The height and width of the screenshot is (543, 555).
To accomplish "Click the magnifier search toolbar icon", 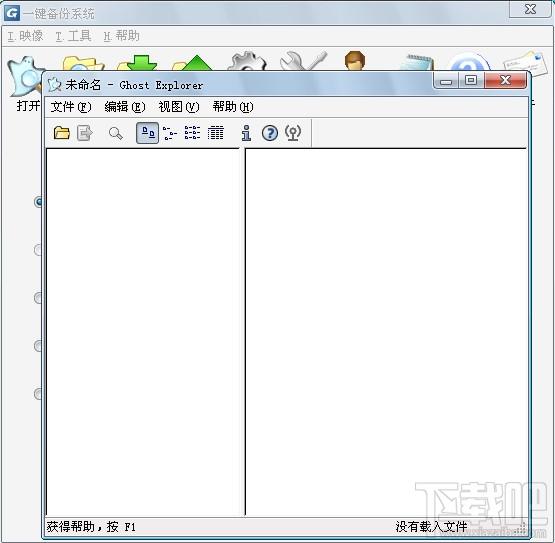I will pos(115,133).
